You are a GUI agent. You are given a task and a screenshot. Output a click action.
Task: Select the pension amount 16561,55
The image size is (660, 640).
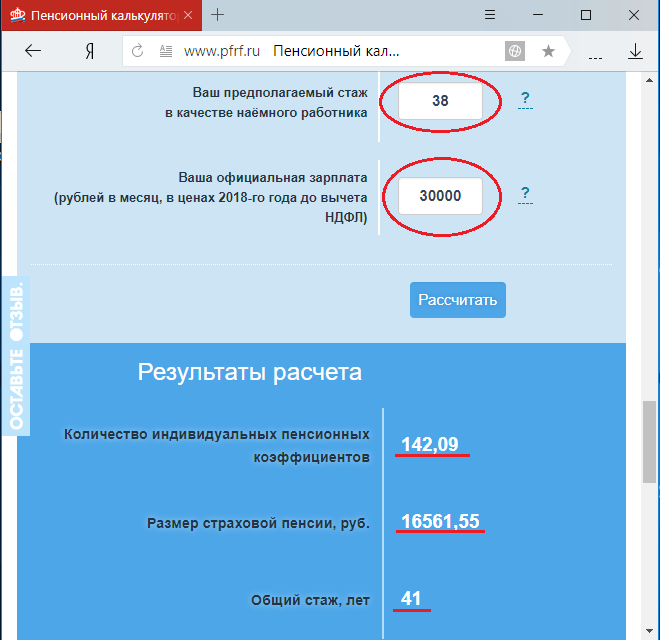click(x=440, y=521)
